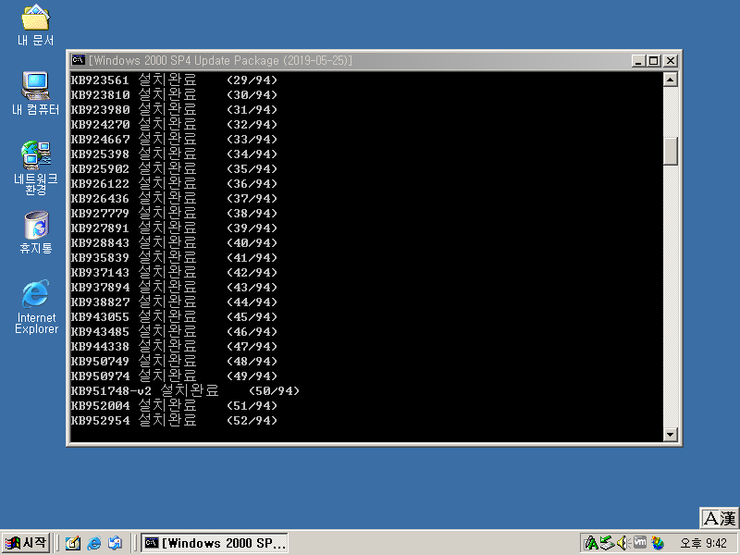
Task: Click the KB951748-v2 line in console
Action: tap(185, 391)
